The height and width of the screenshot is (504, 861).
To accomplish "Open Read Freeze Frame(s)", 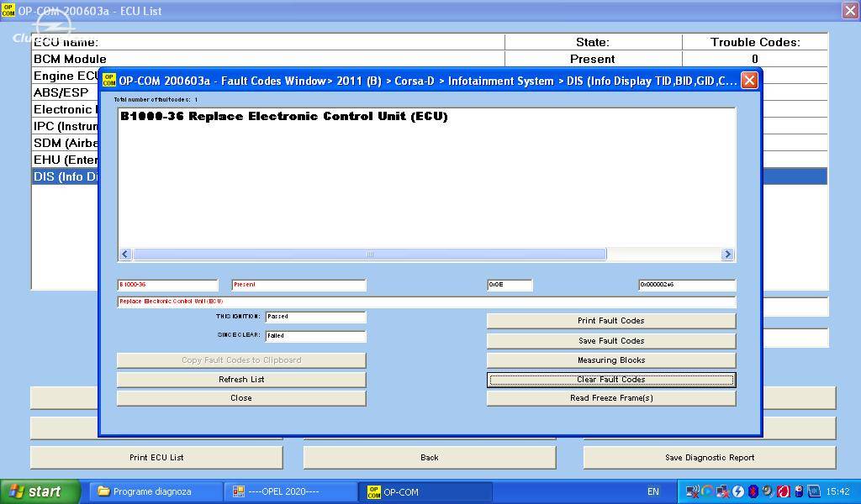I will [611, 398].
